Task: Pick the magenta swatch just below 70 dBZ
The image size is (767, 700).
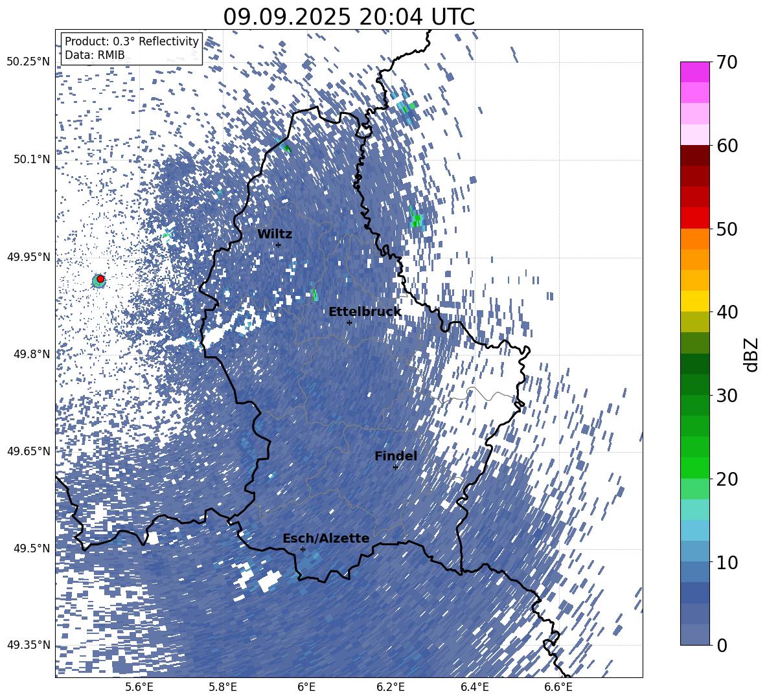Action: [694, 73]
